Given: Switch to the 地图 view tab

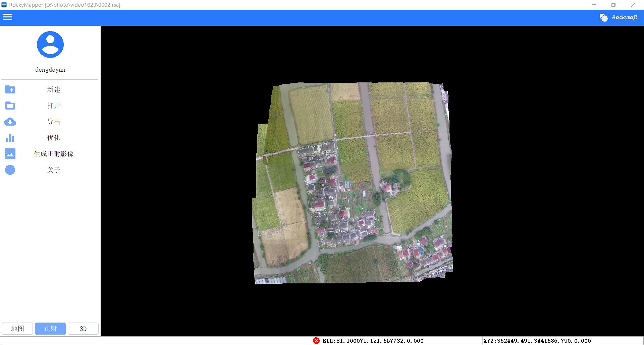Looking at the screenshot, I should [x=17, y=329].
